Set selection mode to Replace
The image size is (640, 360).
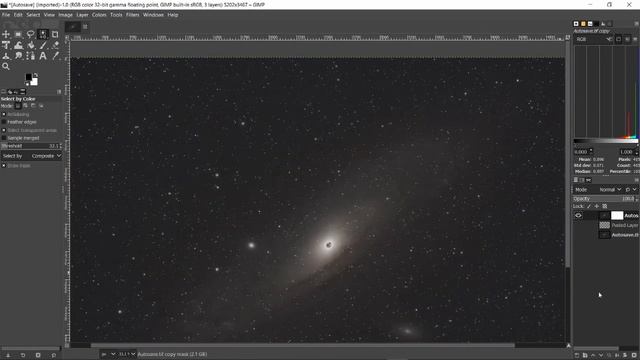click(18, 106)
